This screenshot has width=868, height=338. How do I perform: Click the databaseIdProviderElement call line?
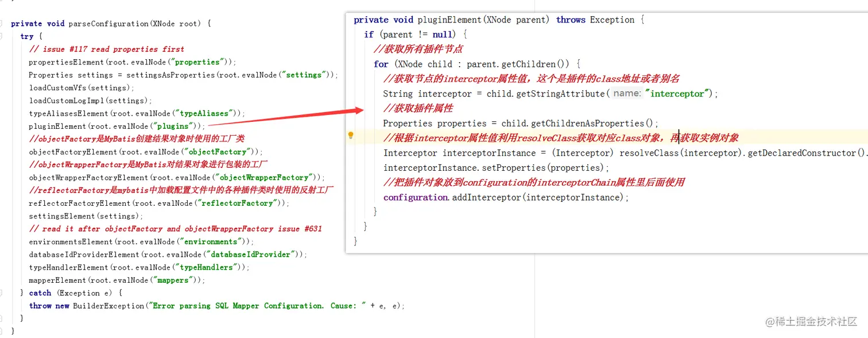tap(168, 254)
